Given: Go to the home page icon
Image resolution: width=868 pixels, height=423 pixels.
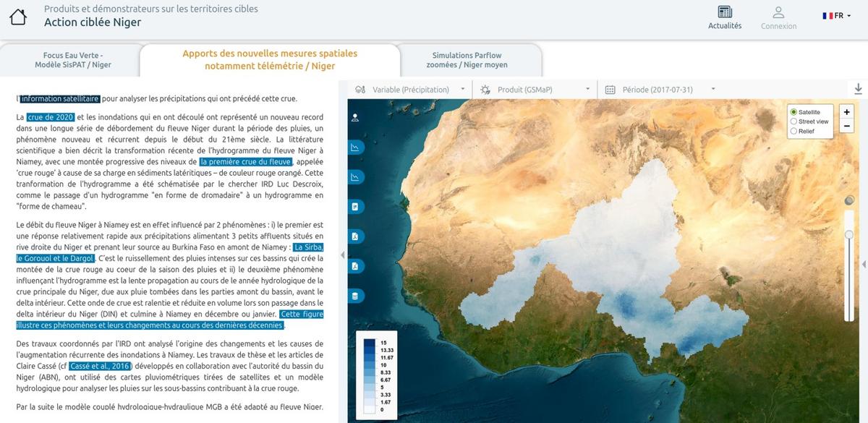Looking at the screenshot, I should 18,16.
